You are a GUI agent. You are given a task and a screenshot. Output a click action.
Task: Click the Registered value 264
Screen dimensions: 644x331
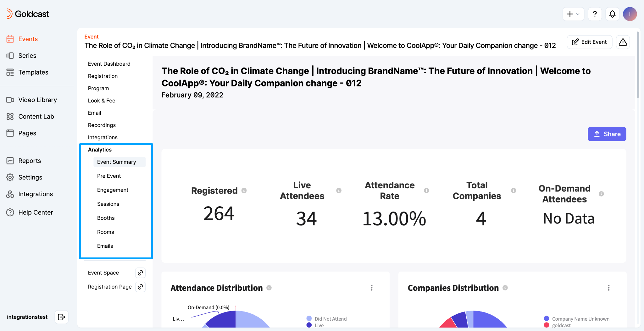pyautogui.click(x=219, y=213)
